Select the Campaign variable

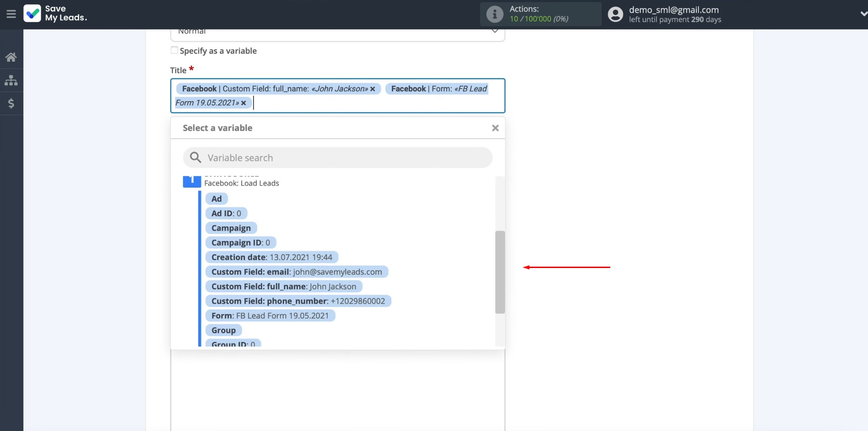coord(231,228)
